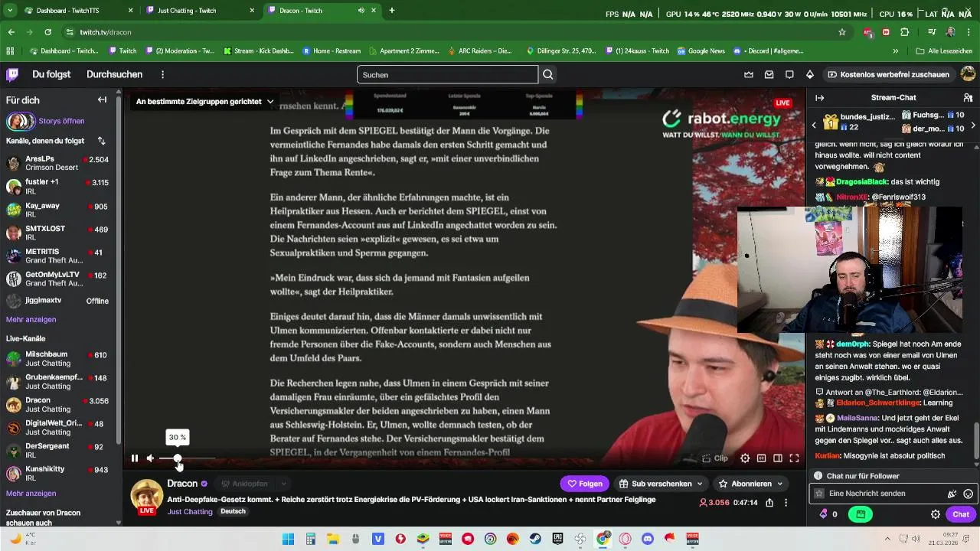Show previous gift leaderboard entry
Screen dimensions: 980x551
[814, 125]
